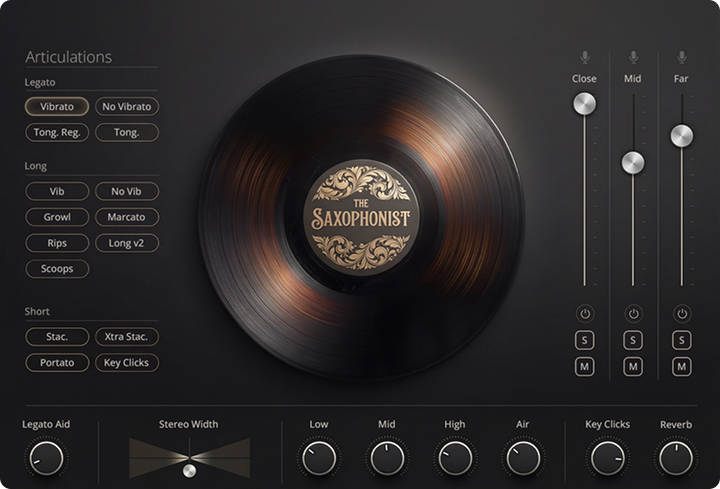
Task: Mute the Far mic channel
Action: [x=681, y=367]
